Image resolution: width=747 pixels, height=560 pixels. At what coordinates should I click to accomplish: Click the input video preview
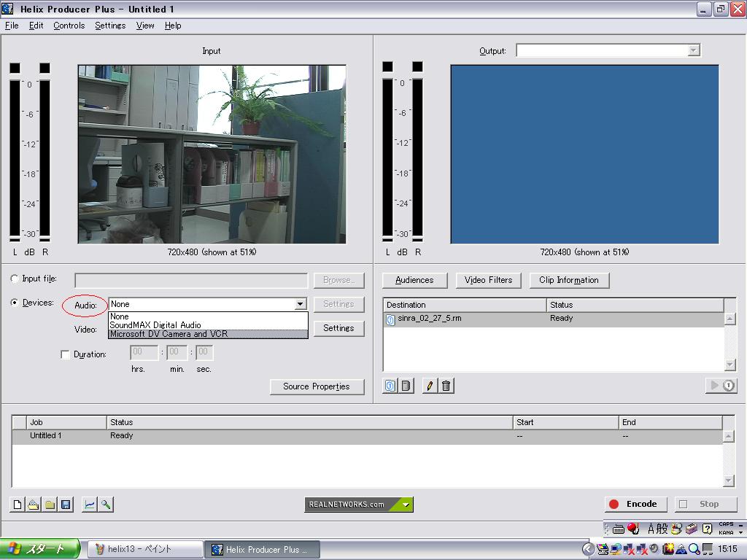[x=212, y=155]
